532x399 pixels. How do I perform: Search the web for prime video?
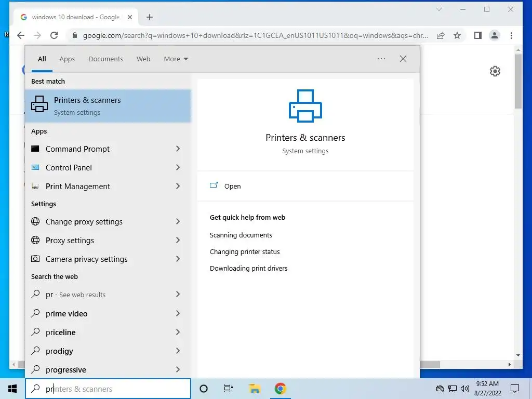(x=66, y=314)
